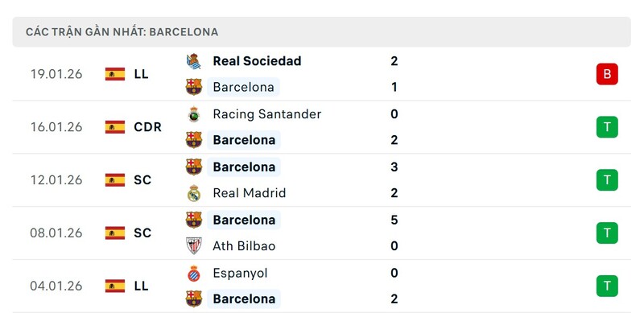Click Spain flag beside the CDR competition
The height and width of the screenshot is (313, 644).
point(115,127)
